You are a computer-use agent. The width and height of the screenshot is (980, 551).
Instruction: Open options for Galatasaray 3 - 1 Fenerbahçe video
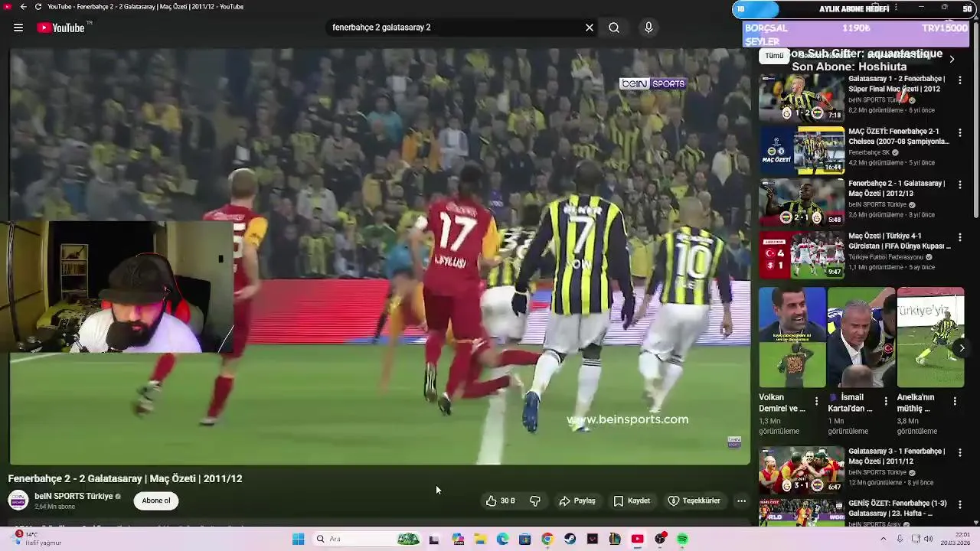coord(960,453)
